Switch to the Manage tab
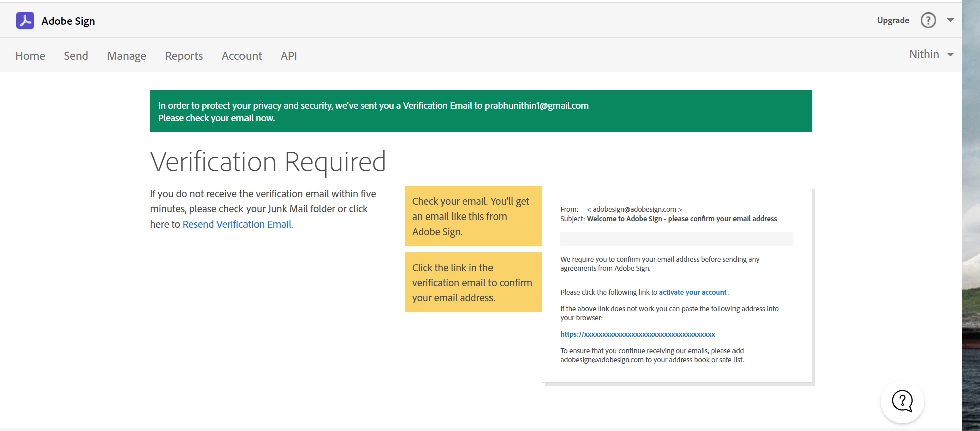The width and height of the screenshot is (980, 431). pos(127,56)
